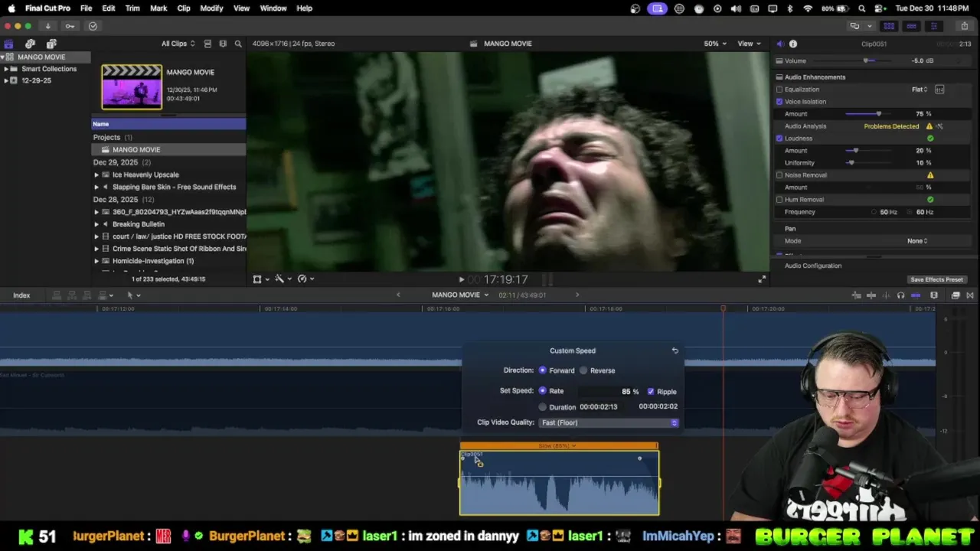Screen dimensions: 980x551
Task: Open the Wi-Fi menu bar icon
Action: (808, 8)
